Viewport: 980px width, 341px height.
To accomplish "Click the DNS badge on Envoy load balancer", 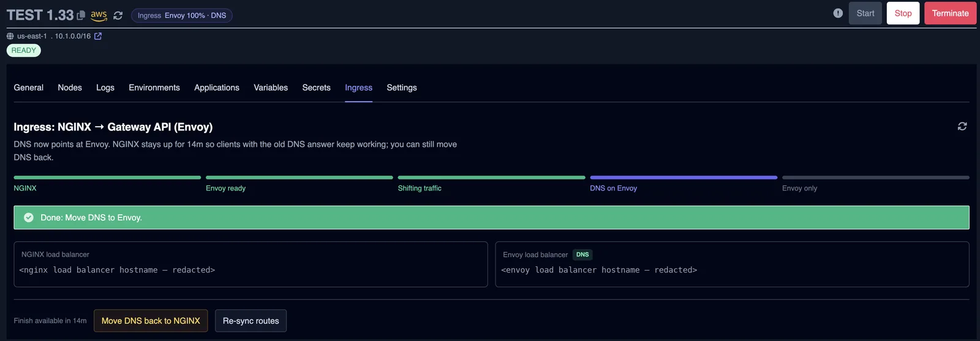I will 582,255.
